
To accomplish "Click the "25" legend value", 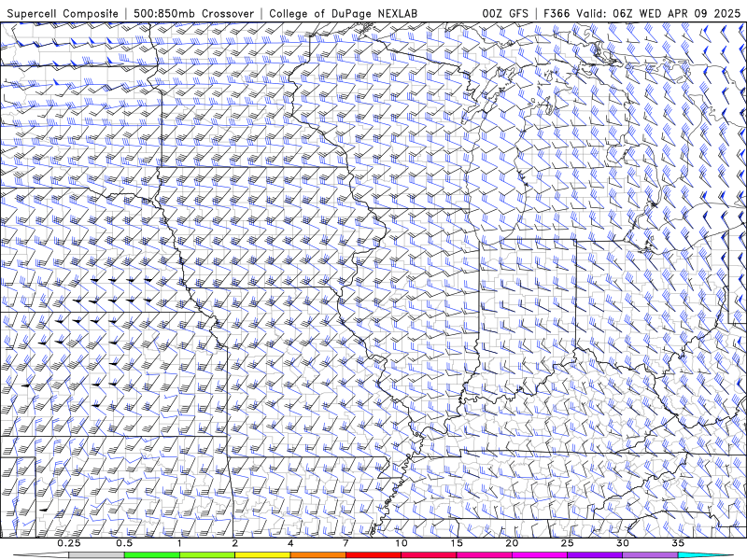I will pyautogui.click(x=567, y=543).
